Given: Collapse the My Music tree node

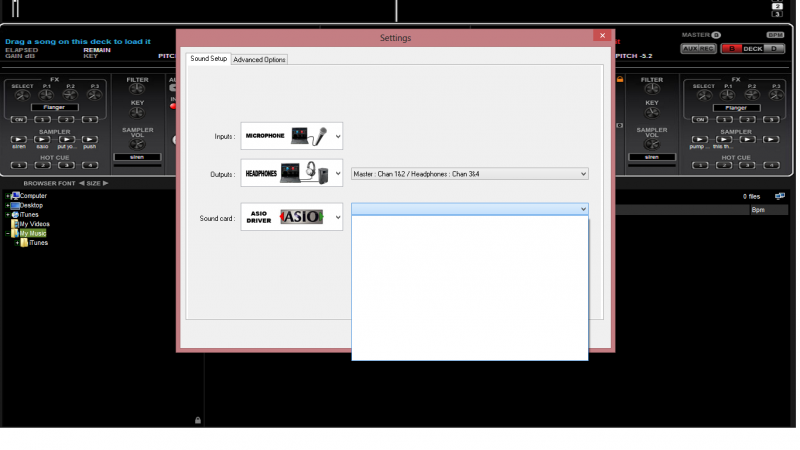Looking at the screenshot, I should [x=8, y=233].
